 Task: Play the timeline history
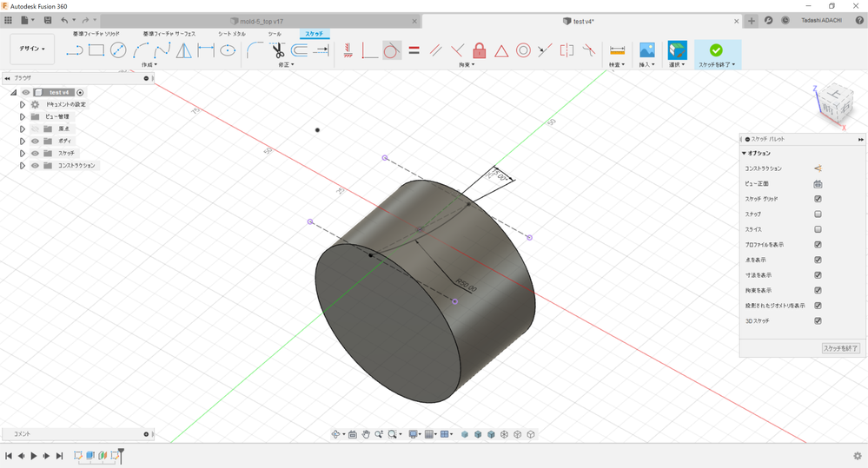[x=34, y=456]
